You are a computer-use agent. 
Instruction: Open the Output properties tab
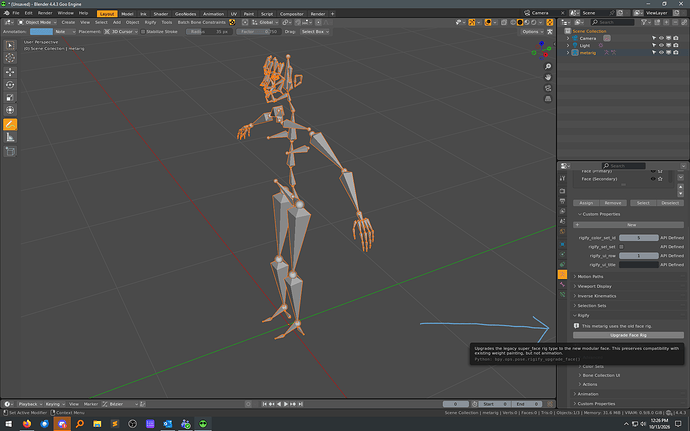click(562, 201)
